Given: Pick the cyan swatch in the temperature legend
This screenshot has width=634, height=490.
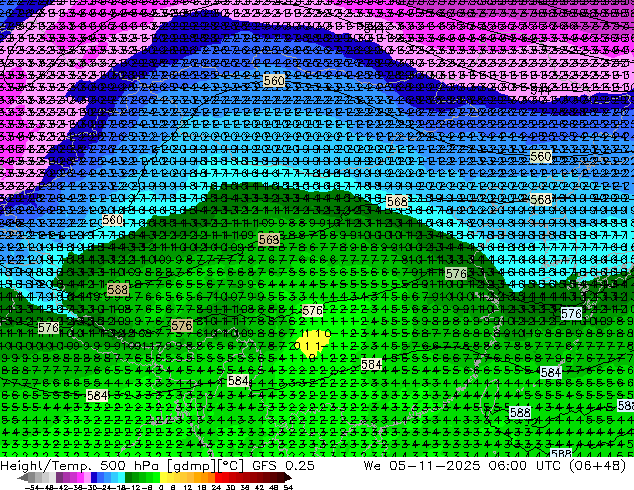Looking at the screenshot, I should (x=121, y=477).
